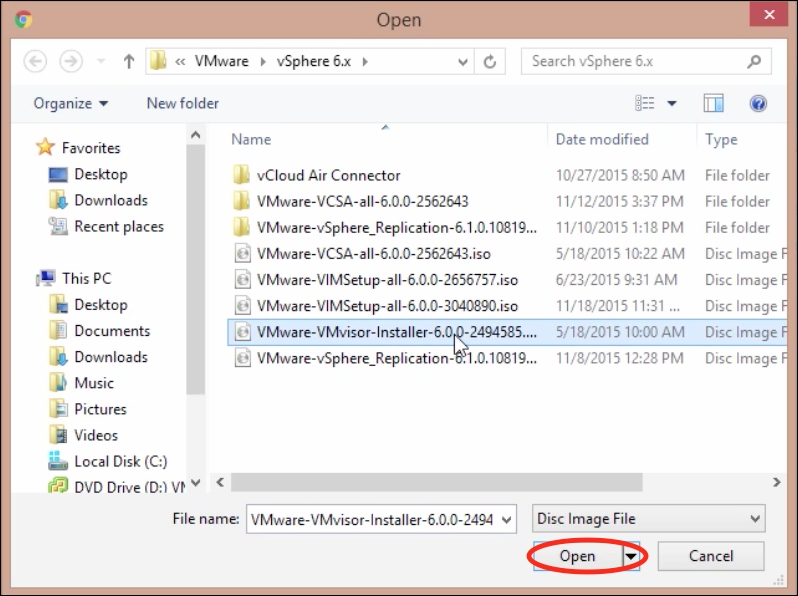The width and height of the screenshot is (798, 596).
Task: Click disc image icon of VIMSetup-2656757.iso
Action: point(243,280)
